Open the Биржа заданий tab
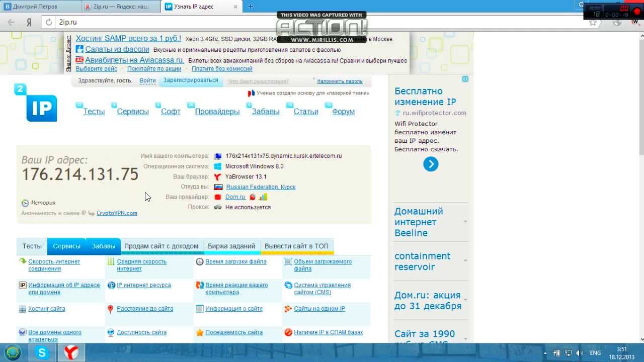644x362 pixels. (231, 246)
